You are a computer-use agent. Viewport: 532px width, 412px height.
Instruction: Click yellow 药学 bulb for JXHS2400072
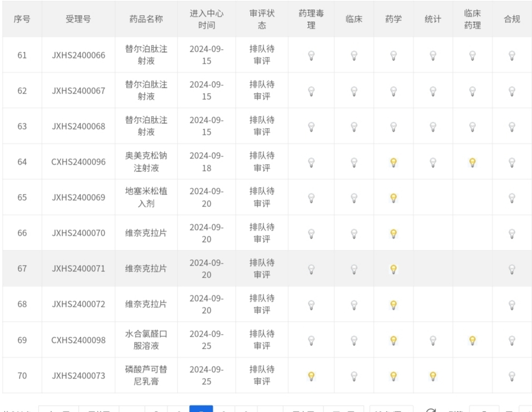[394, 305]
